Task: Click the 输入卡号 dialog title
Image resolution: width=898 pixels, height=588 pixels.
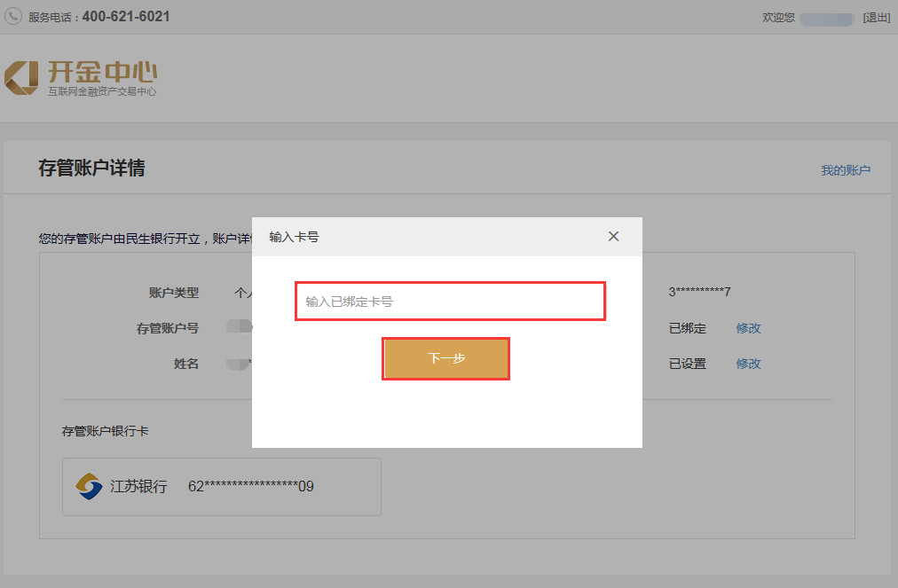Action: [294, 237]
